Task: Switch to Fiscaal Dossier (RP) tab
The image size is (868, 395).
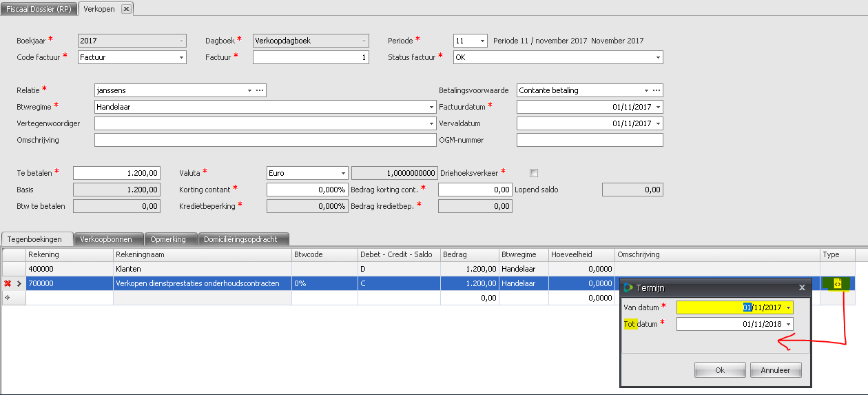Action: click(x=39, y=9)
